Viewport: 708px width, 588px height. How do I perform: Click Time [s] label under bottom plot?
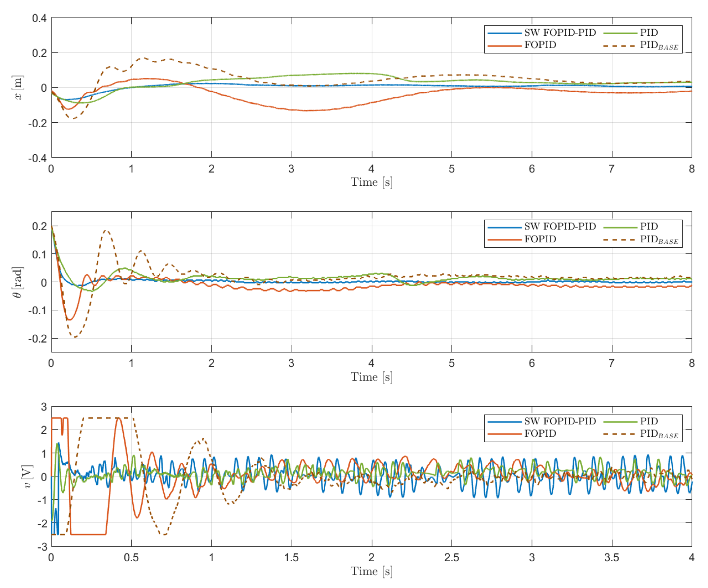click(371, 571)
